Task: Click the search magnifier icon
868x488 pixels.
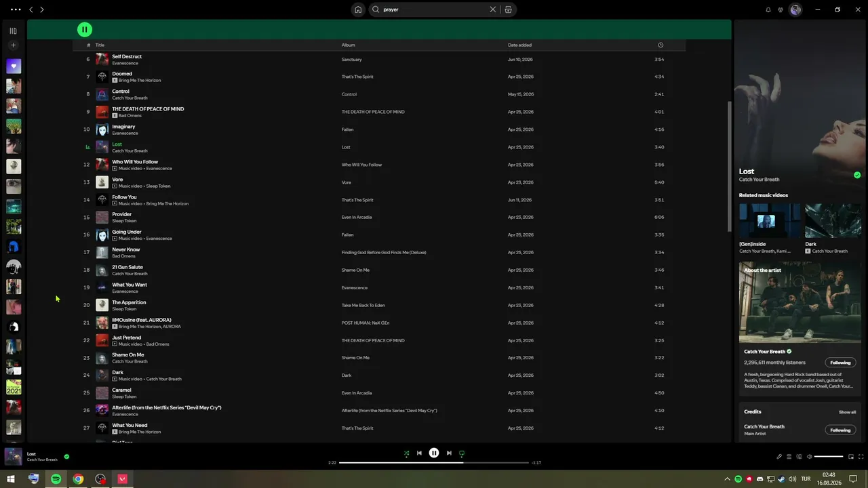Action: (376, 9)
